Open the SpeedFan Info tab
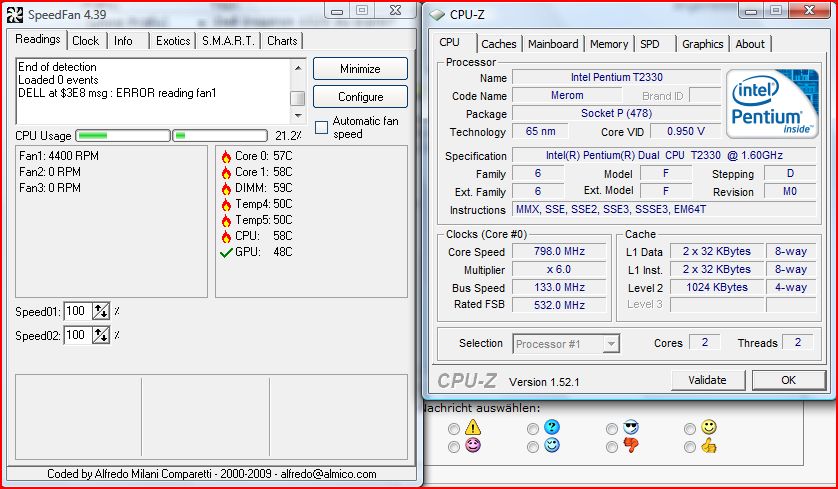Image resolution: width=838 pixels, height=489 pixels. point(123,41)
